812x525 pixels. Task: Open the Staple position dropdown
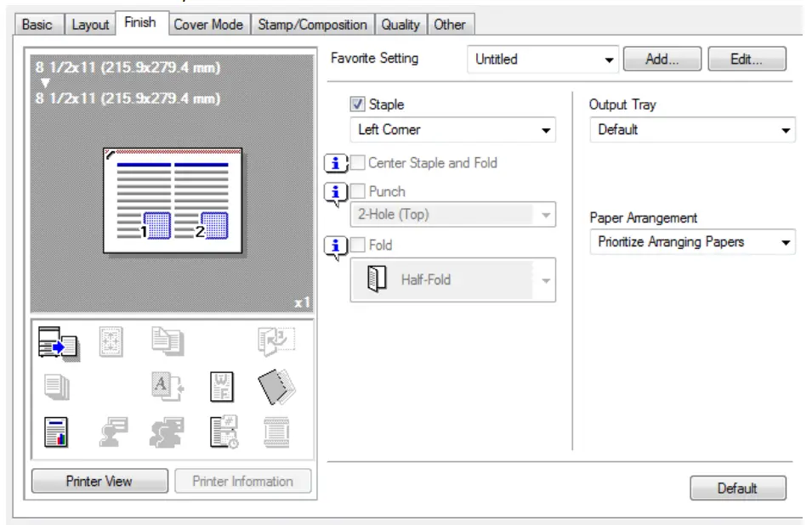click(x=452, y=129)
